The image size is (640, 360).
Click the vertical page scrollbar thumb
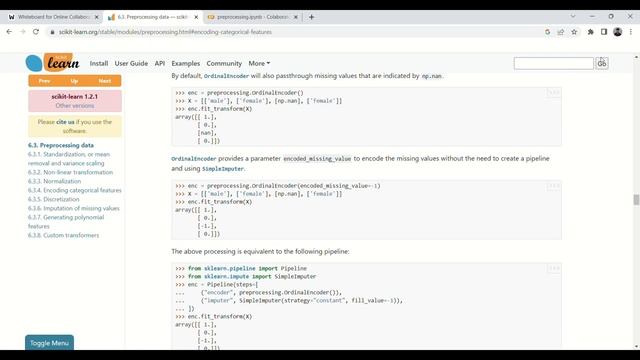click(x=636, y=200)
